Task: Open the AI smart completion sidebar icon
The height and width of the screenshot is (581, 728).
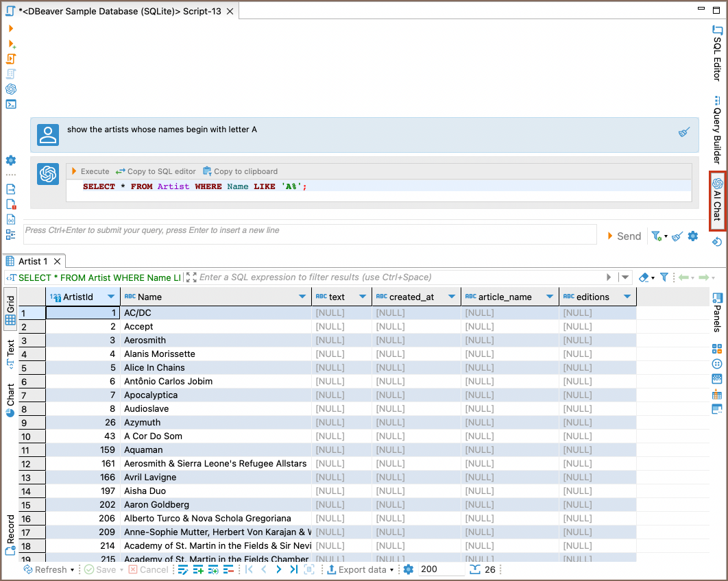Action: click(10, 89)
